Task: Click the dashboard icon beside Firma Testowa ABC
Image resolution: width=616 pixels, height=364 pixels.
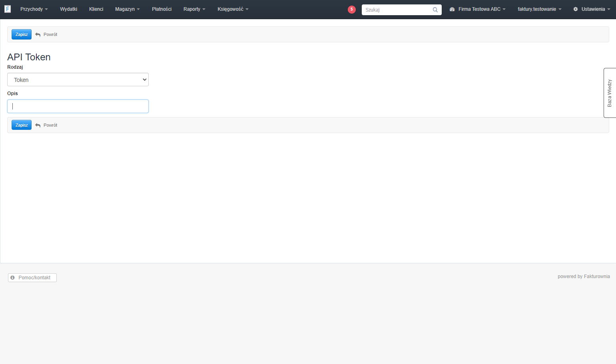Action: [x=452, y=9]
